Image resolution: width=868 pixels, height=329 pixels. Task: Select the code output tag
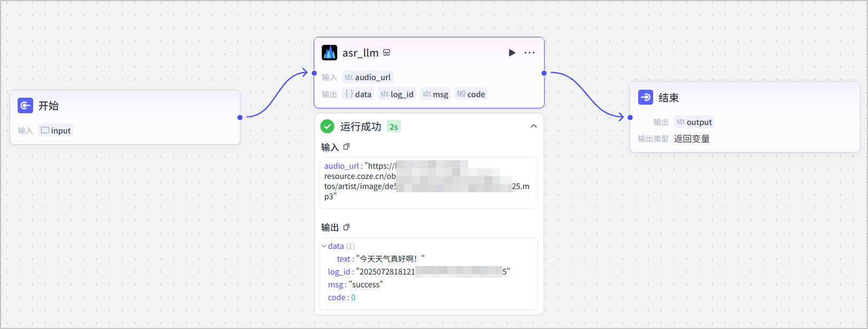point(471,94)
